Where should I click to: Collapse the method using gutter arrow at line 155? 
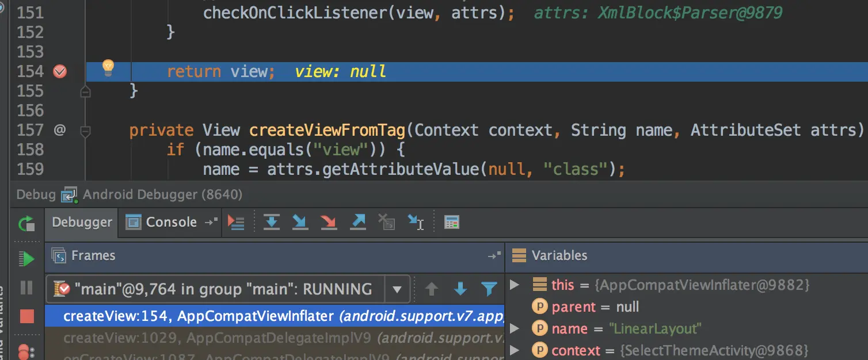[x=85, y=91]
